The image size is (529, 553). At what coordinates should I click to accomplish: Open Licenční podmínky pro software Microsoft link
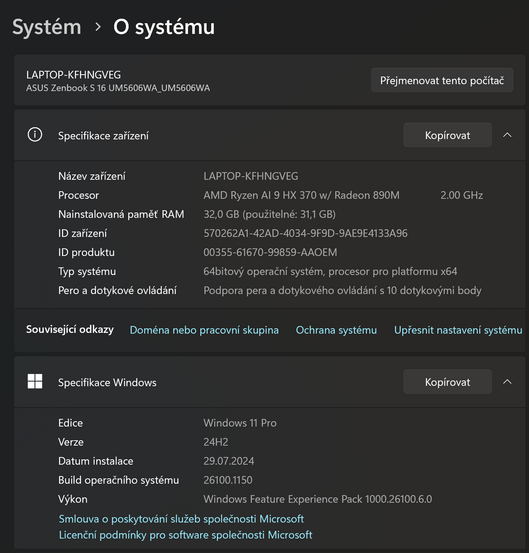[186, 535]
